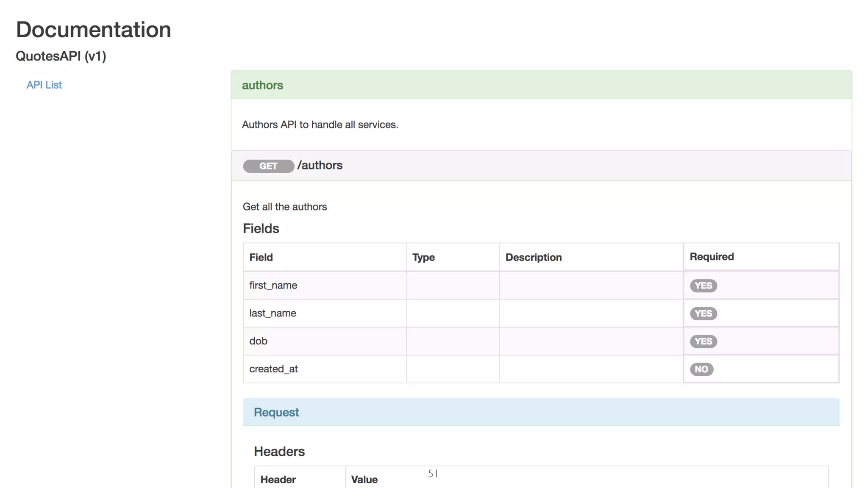Select the last_name field cell
Screen dimensions: 868x488
[x=273, y=313]
